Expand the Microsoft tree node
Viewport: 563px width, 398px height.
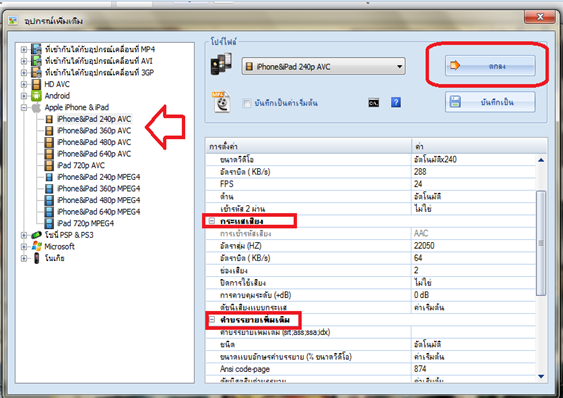(x=24, y=247)
